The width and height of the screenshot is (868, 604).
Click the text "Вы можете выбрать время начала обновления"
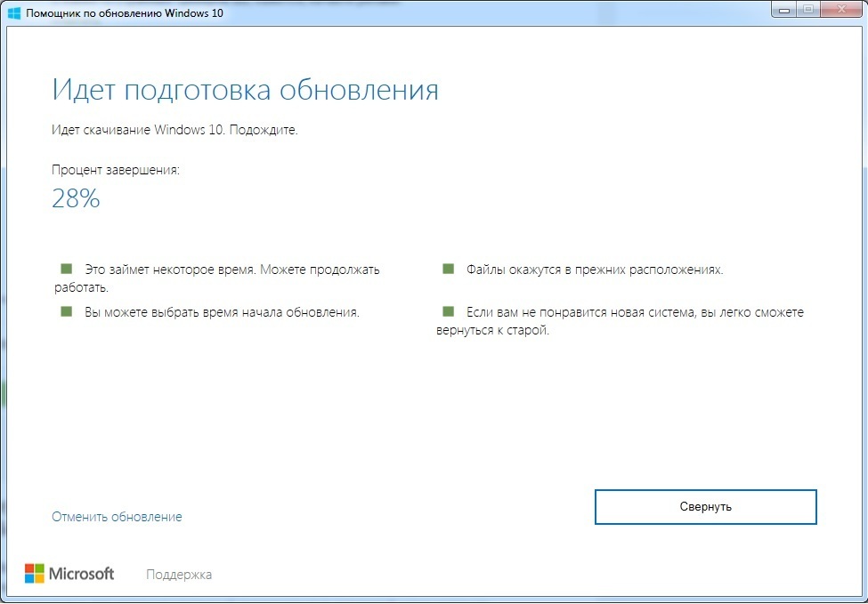coord(222,312)
